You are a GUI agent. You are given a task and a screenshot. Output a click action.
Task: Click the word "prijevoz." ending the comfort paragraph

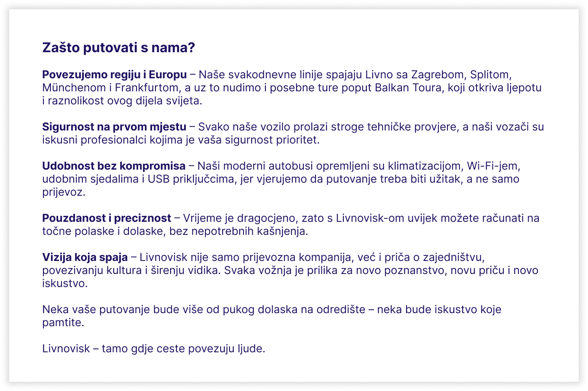64,192
